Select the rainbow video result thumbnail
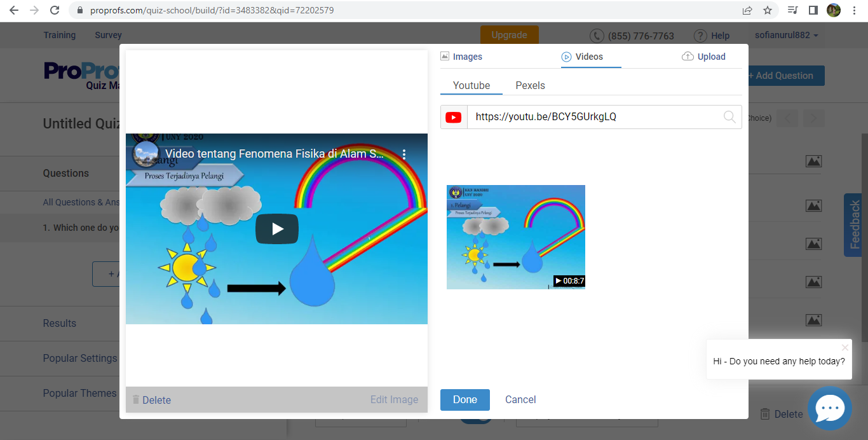The height and width of the screenshot is (440, 868). tap(515, 237)
